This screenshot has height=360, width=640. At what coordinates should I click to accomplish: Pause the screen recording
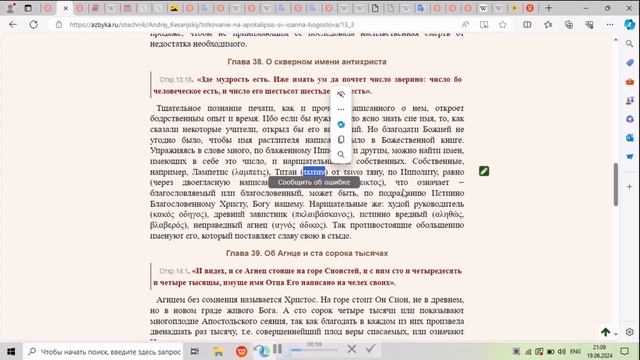pyautogui.click(x=278, y=349)
